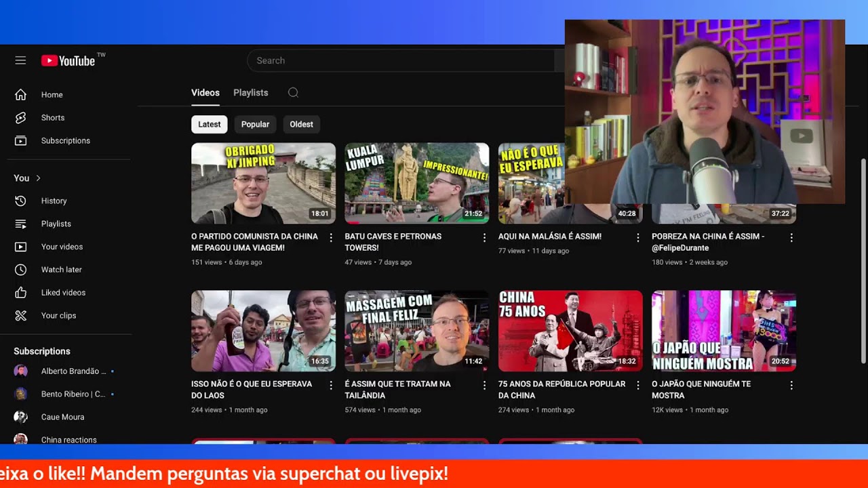Click the CHINA 75 ANOS thumbnail

coord(570,331)
